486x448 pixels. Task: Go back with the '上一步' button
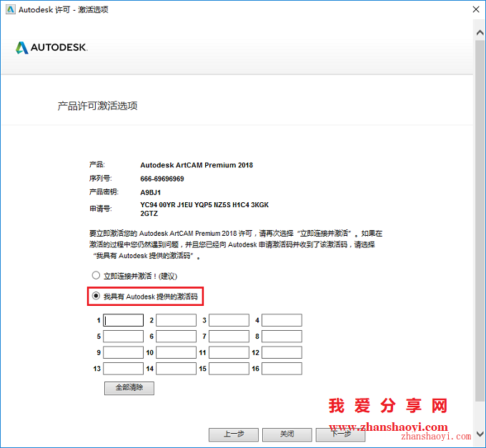(234, 434)
